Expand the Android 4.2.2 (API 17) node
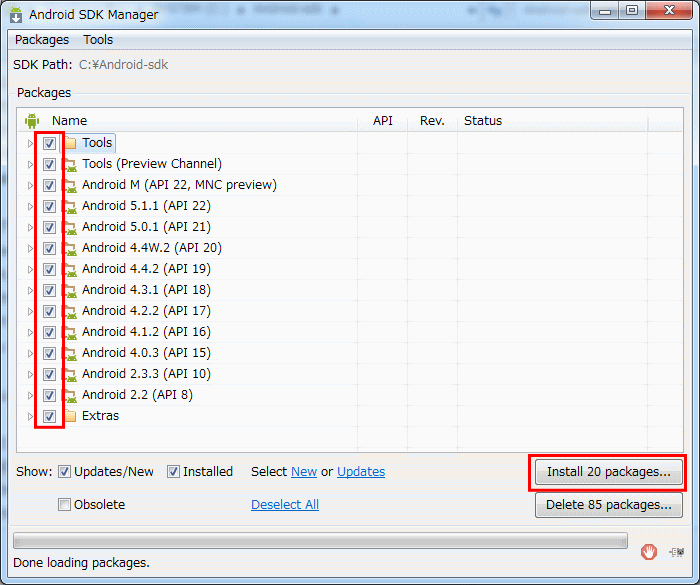The image size is (700, 585). [x=30, y=311]
